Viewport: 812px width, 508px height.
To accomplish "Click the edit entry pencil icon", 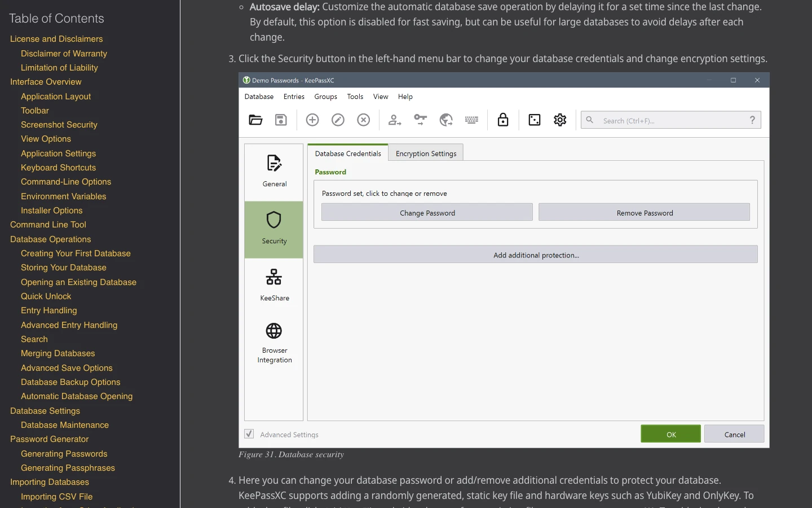I will (x=338, y=120).
